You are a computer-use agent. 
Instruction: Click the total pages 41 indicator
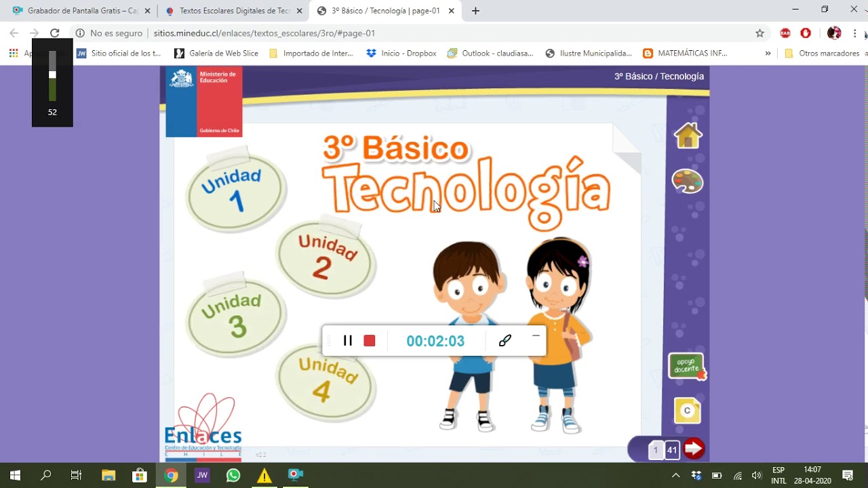tap(672, 450)
